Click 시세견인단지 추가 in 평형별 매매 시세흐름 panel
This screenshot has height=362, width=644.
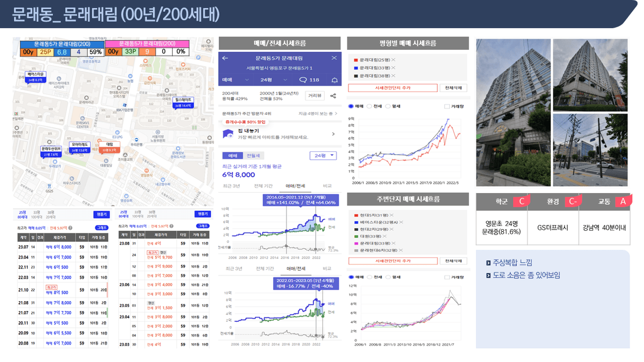(x=392, y=88)
